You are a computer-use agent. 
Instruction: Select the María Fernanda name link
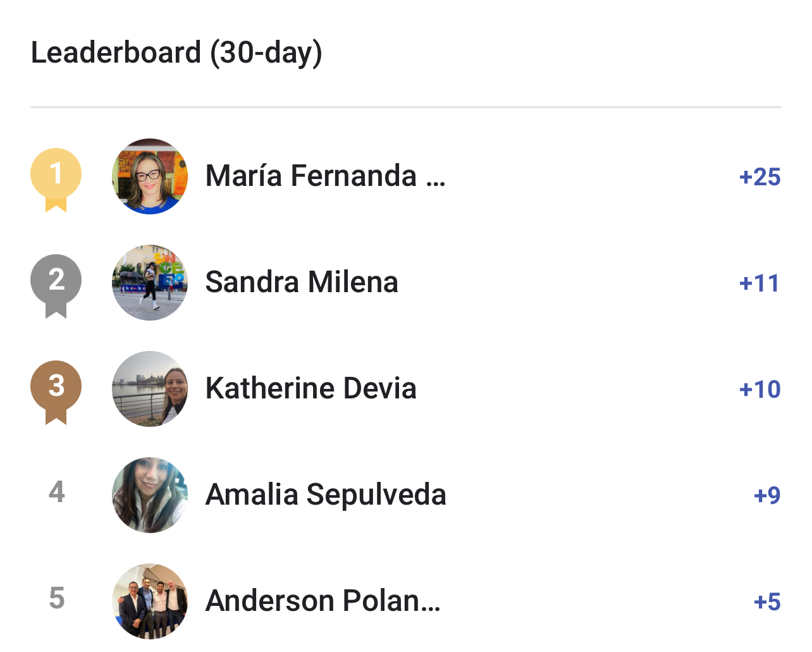click(x=326, y=176)
